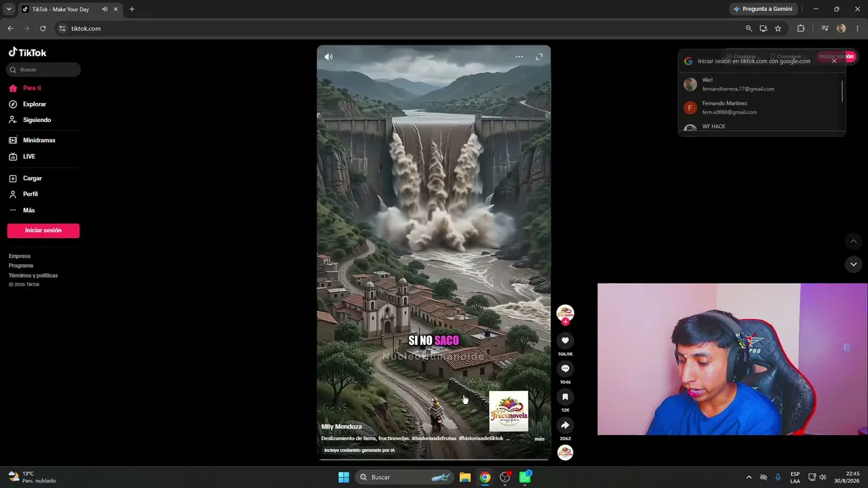868x488 pixels.
Task: Open the Programa footer link
Action: pos(21,266)
